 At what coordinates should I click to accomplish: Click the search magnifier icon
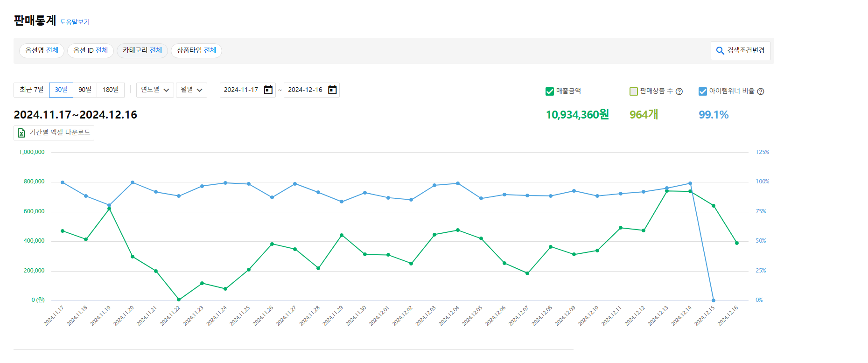(720, 51)
